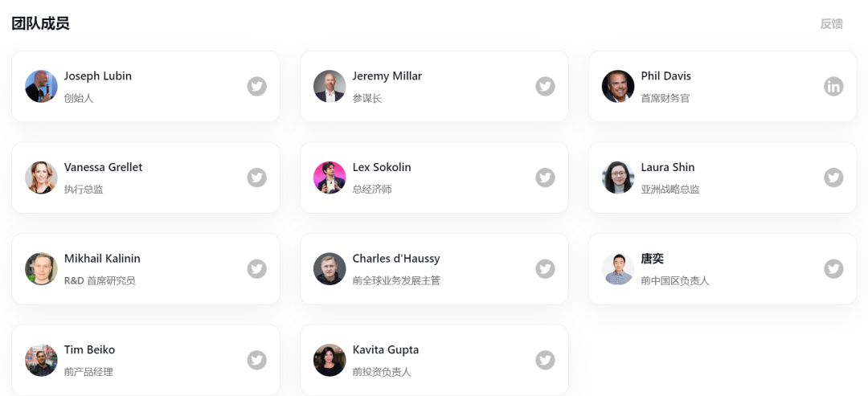Select the Mikhail Kalinin name text
This screenshot has width=868, height=396.
coord(102,259)
